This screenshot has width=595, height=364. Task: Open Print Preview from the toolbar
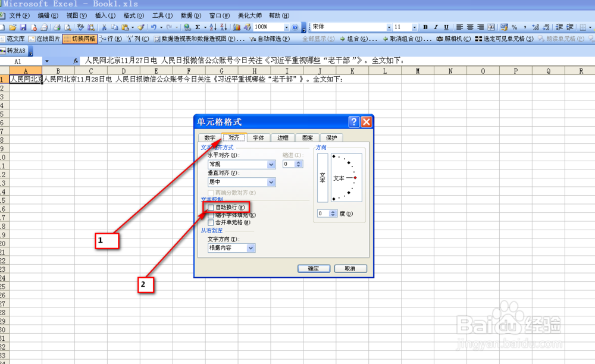[68, 27]
